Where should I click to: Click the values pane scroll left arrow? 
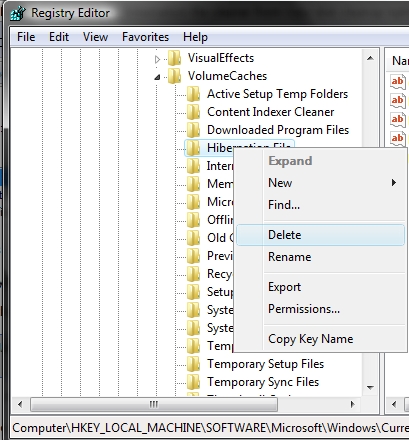(x=394, y=405)
